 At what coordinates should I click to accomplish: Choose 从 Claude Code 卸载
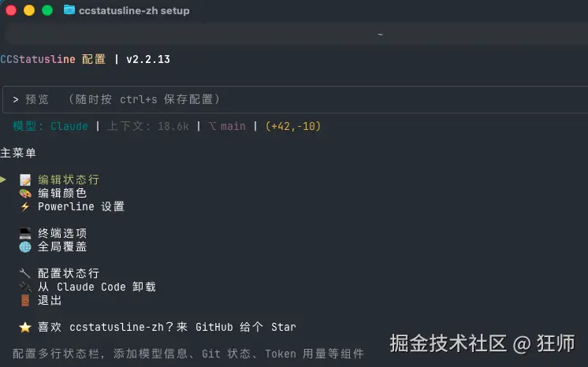click(x=97, y=287)
